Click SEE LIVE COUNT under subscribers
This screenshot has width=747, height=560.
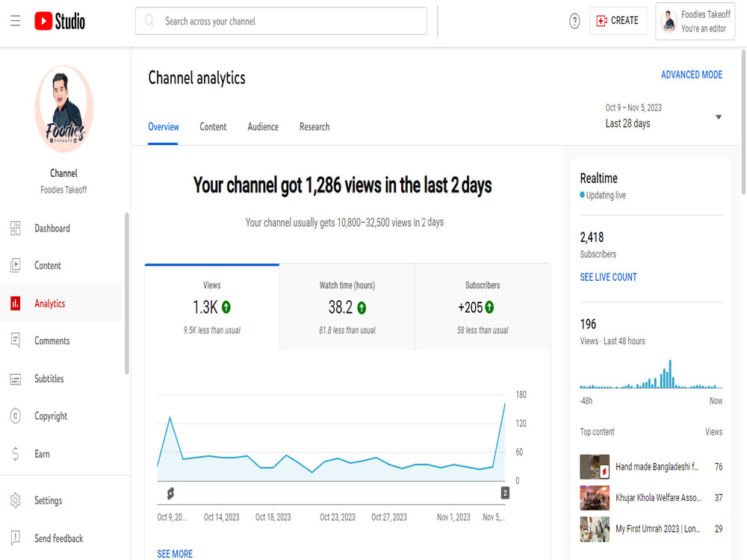608,277
